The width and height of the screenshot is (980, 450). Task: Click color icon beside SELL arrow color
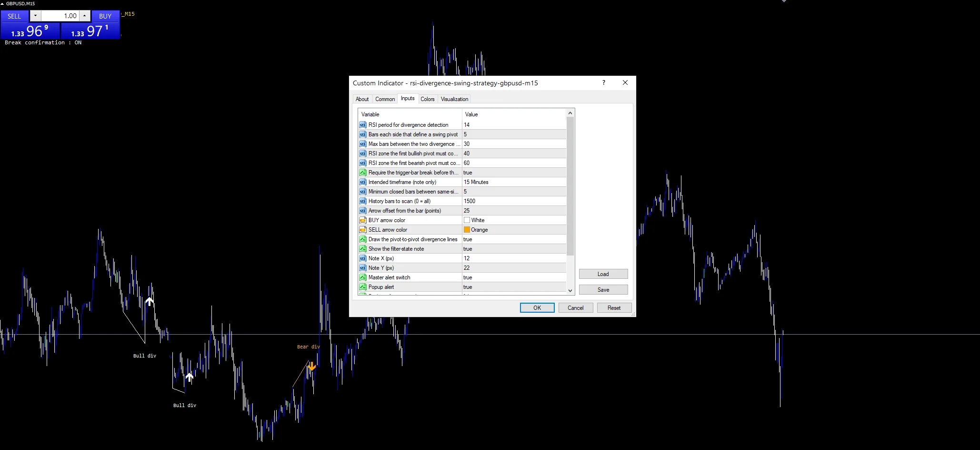coord(362,230)
